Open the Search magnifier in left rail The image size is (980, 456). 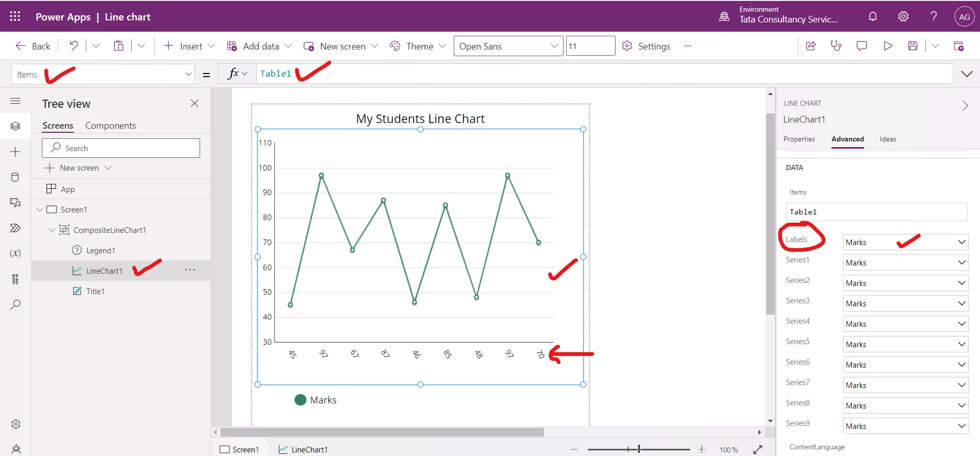15,305
